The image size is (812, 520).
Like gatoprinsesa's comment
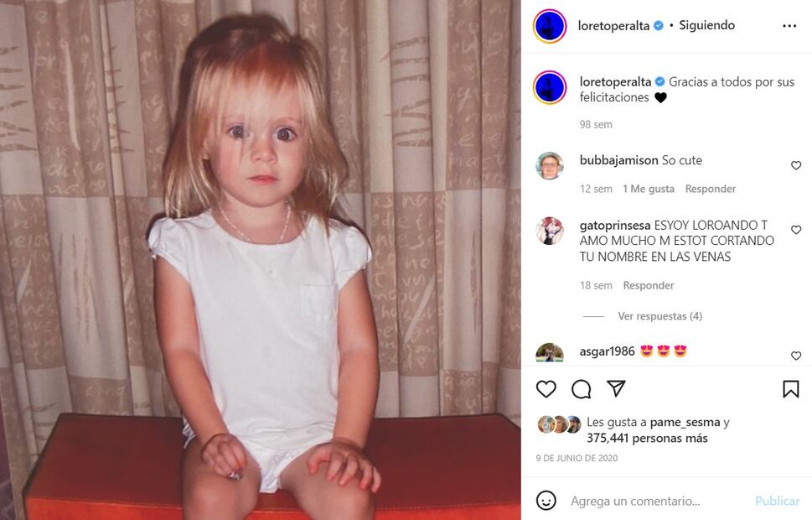click(x=796, y=230)
